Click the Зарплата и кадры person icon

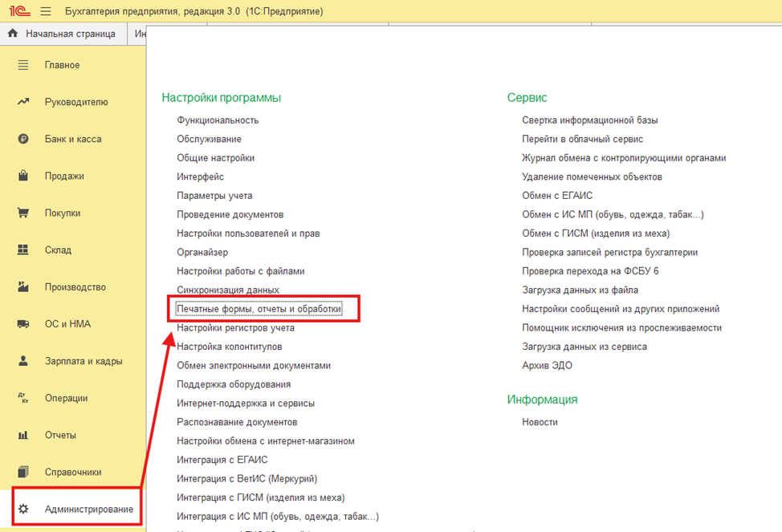pos(23,361)
